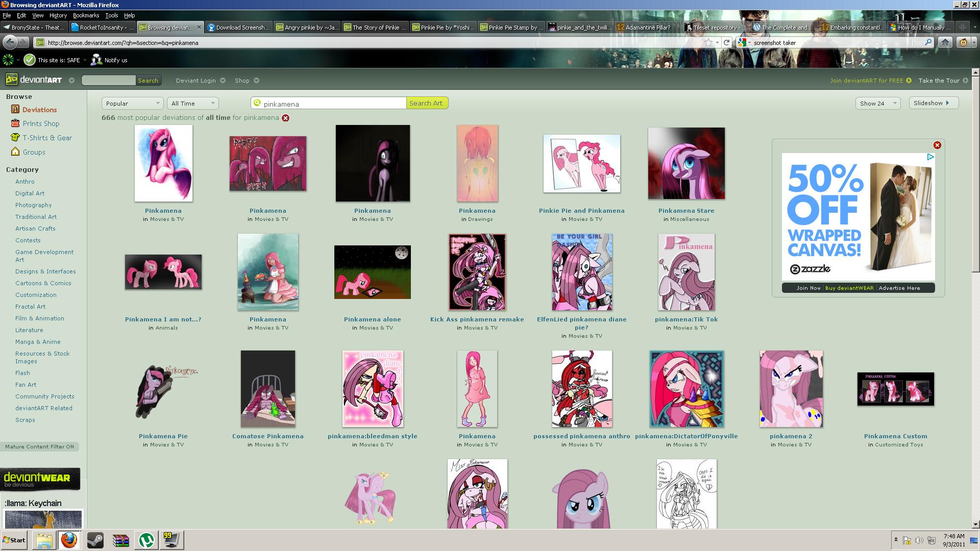Open the Bookmarks menu

(x=86, y=15)
